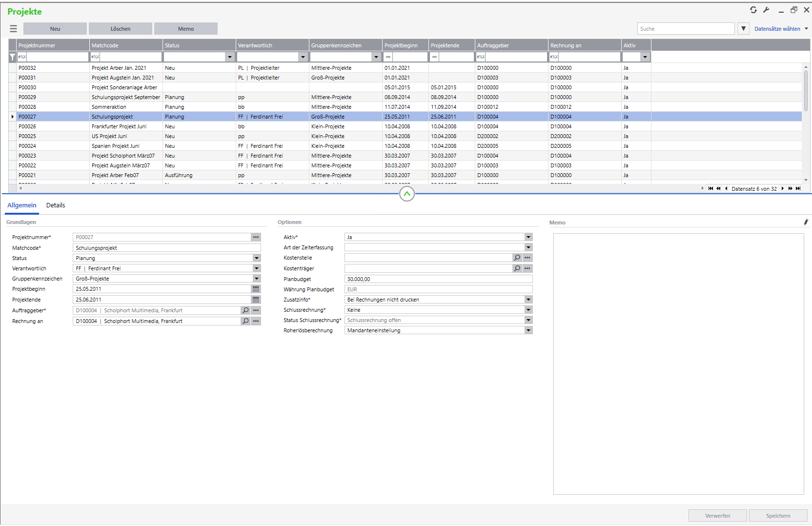812x526 pixels.
Task: Click the filter funnel icon beside Suche
Action: point(743,29)
